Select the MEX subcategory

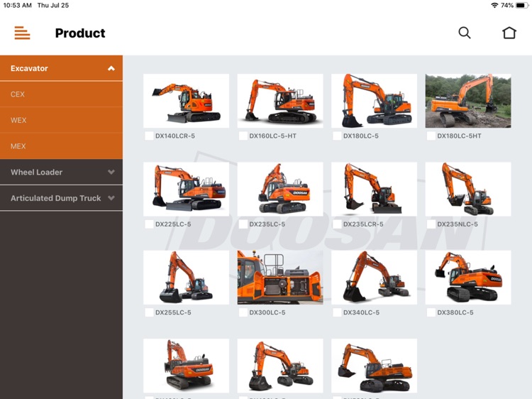pos(62,146)
